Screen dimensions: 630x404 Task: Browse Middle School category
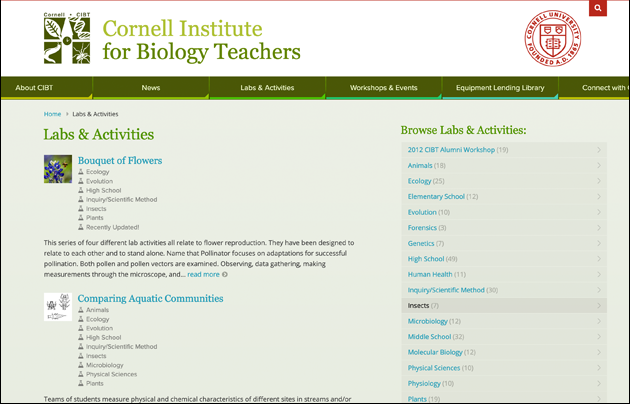point(504,337)
